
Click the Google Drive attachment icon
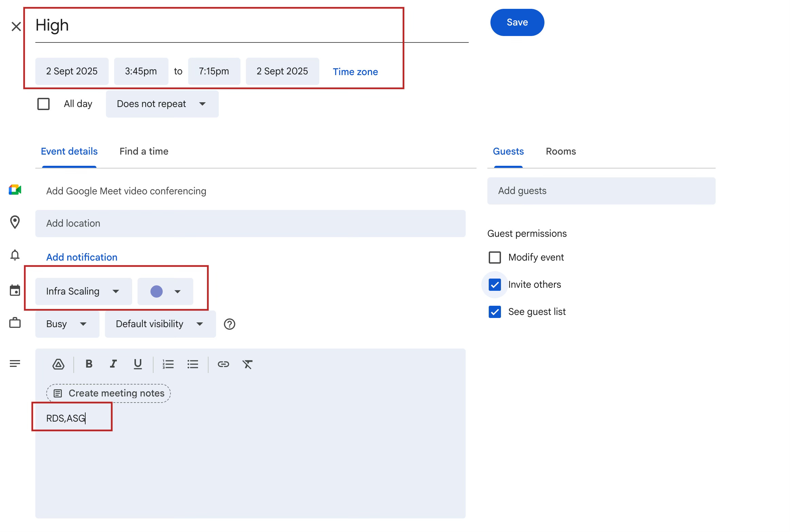point(58,364)
